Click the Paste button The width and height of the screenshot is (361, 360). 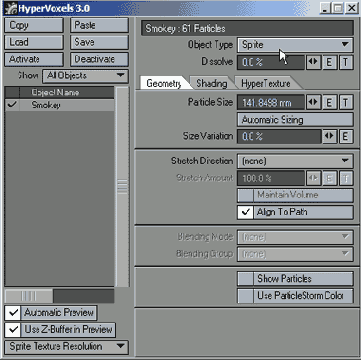(x=99, y=25)
